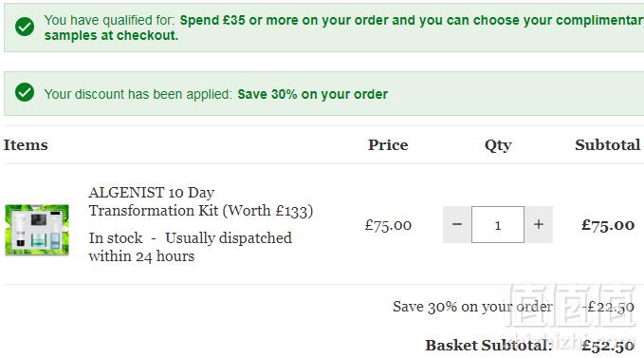Decrease quantity with the minus button

tap(457, 224)
